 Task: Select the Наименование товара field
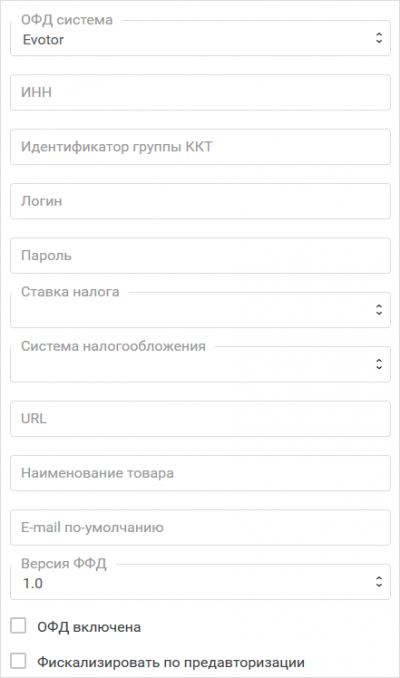coord(200,473)
